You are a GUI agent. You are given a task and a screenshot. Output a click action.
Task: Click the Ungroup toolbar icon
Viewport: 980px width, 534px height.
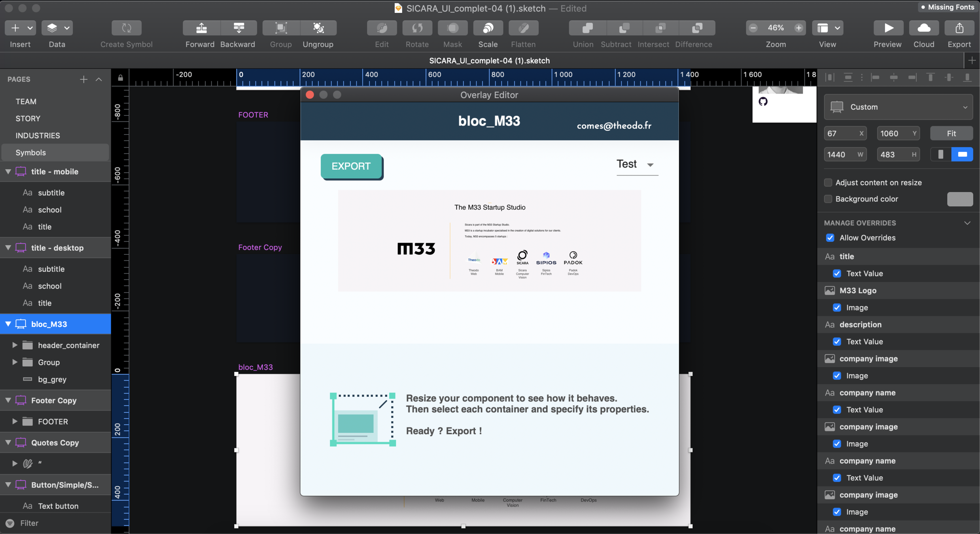tap(318, 28)
